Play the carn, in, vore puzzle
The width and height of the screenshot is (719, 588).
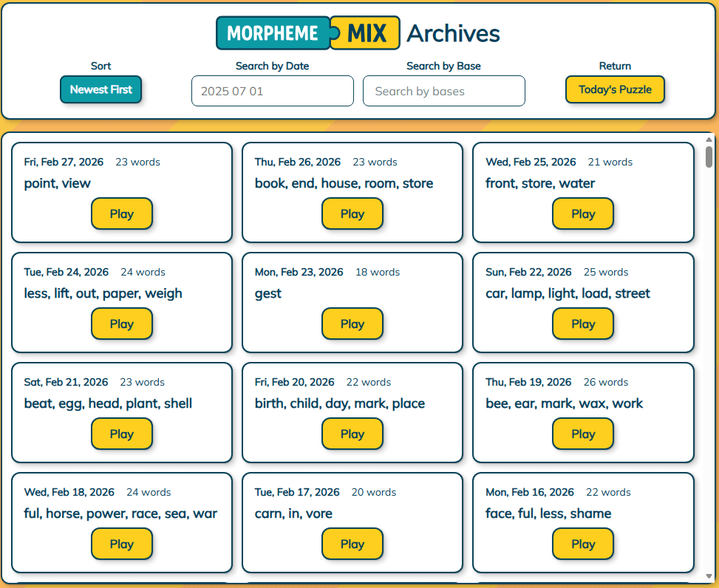pos(352,544)
